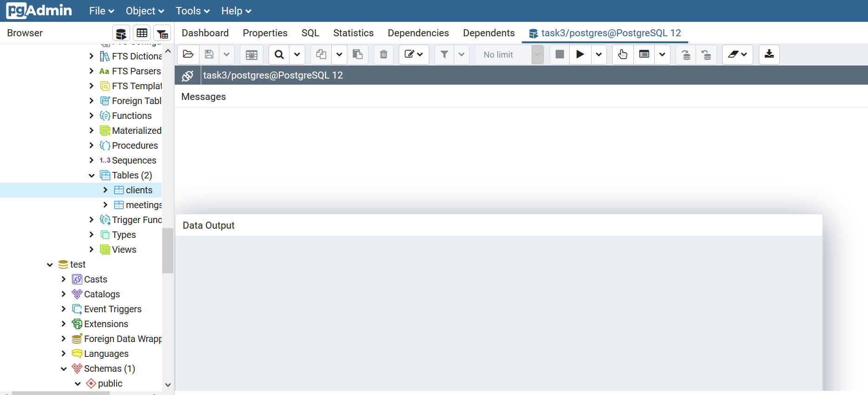Click the Download results icon

[x=769, y=54]
